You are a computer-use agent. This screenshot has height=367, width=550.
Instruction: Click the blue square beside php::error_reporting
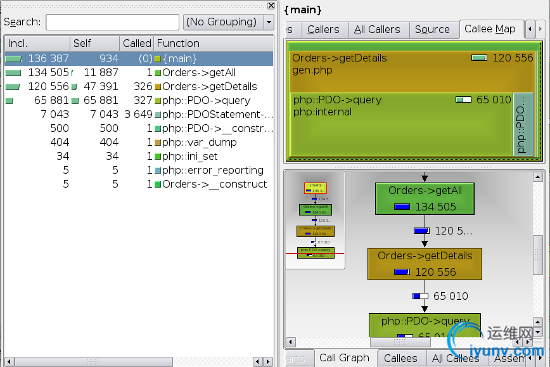158,171
